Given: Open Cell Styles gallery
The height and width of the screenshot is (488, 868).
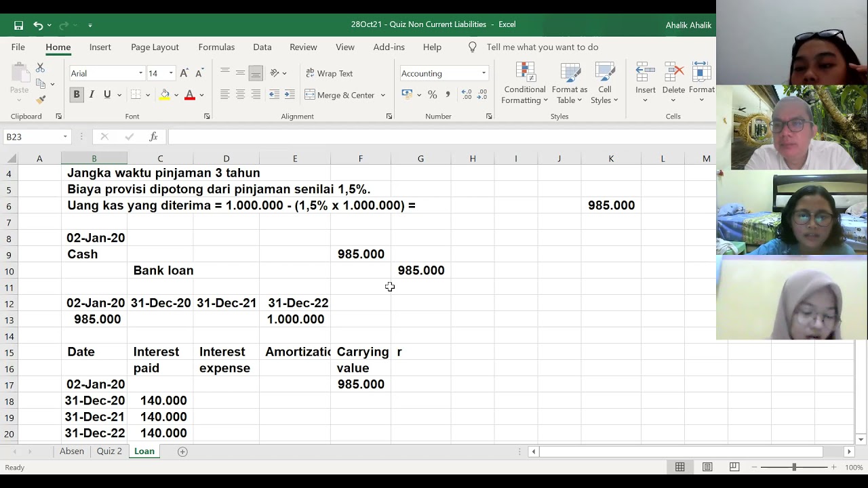Looking at the screenshot, I should tap(604, 83).
